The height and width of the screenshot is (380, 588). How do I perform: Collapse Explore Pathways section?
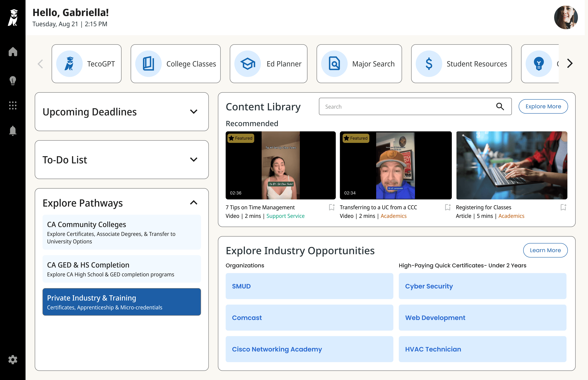pos(194,203)
